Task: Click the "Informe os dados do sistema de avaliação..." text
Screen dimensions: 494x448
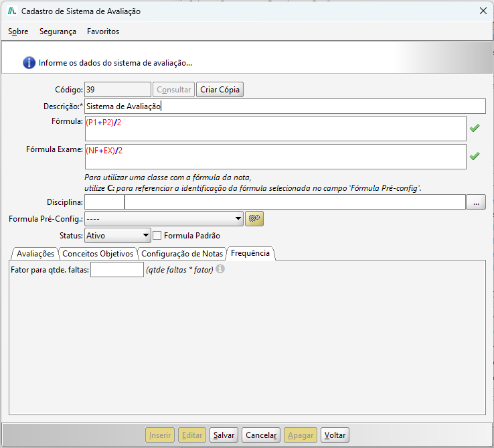Action: pyautogui.click(x=115, y=63)
